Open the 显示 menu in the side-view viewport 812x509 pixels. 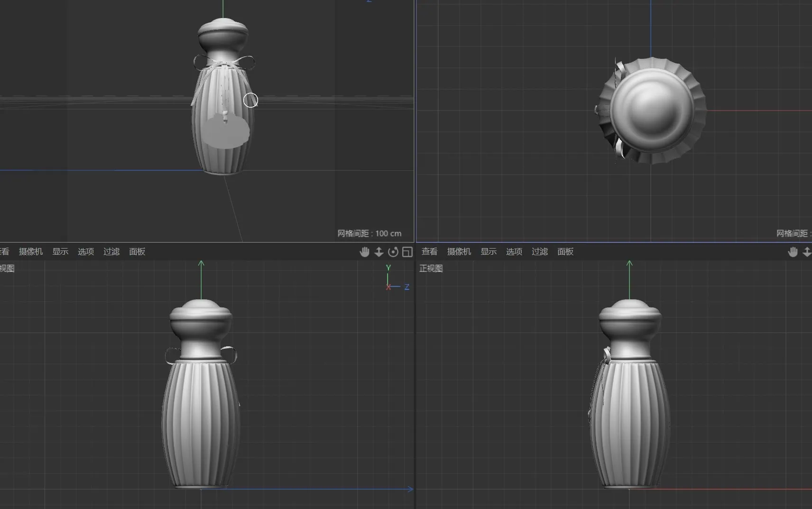pos(60,251)
